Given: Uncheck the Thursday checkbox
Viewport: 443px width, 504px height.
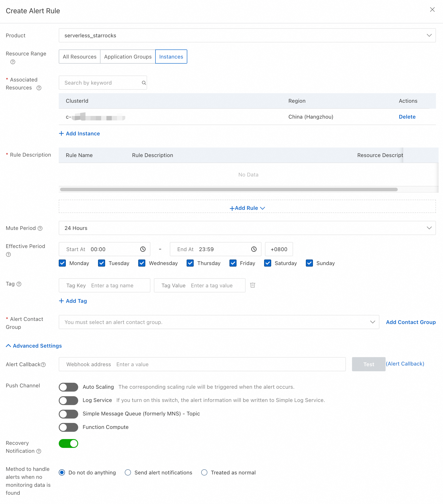Looking at the screenshot, I should point(190,263).
